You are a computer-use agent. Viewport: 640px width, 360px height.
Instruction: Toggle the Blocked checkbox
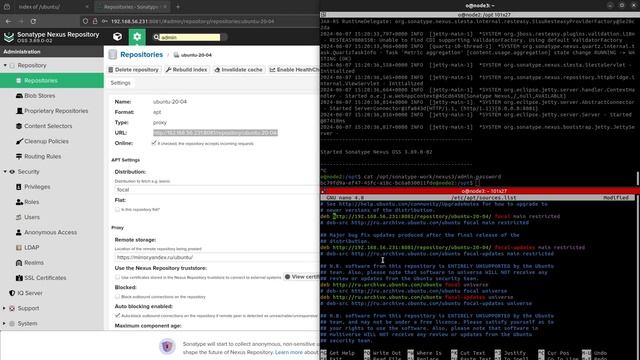pyautogui.click(x=118, y=296)
